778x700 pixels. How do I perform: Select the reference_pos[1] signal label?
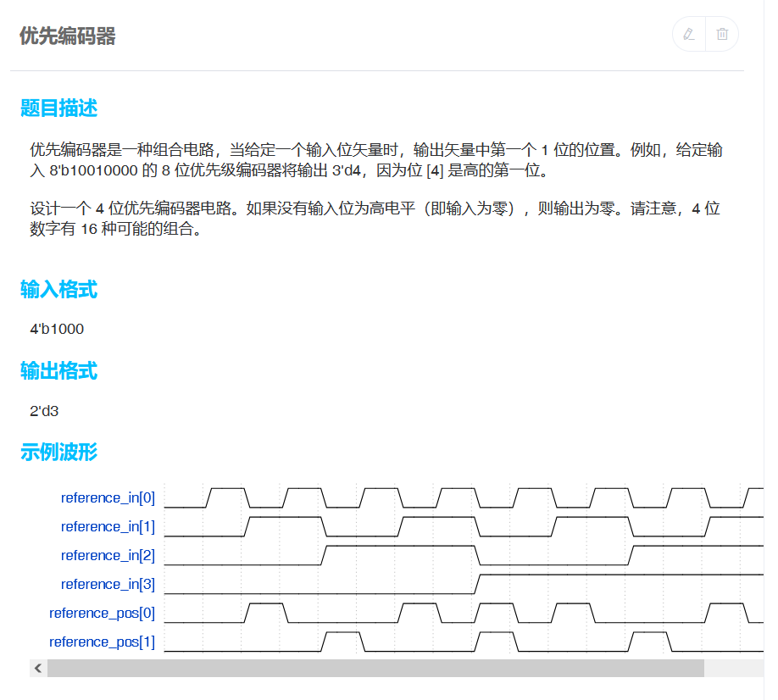click(102, 642)
